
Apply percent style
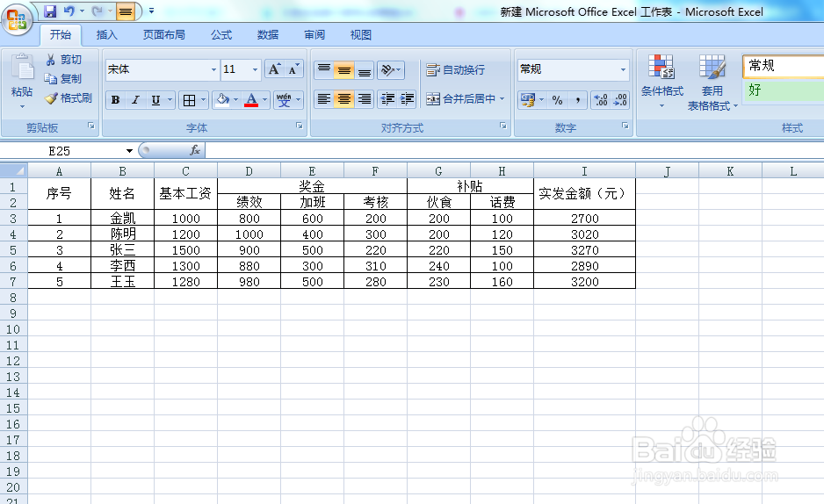pyautogui.click(x=558, y=100)
